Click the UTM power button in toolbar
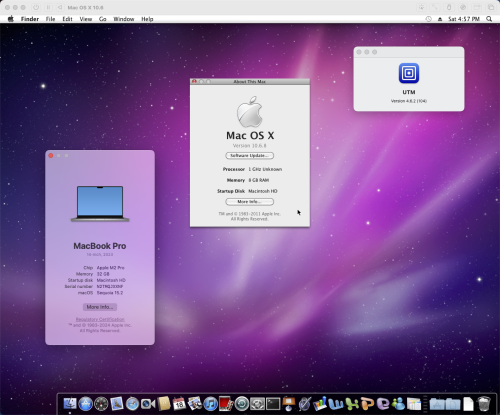 click(36, 7)
